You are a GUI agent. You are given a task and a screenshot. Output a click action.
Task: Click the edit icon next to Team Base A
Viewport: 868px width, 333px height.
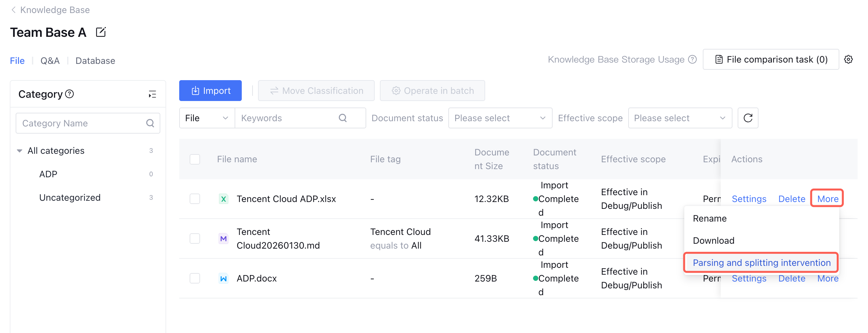coord(101,32)
